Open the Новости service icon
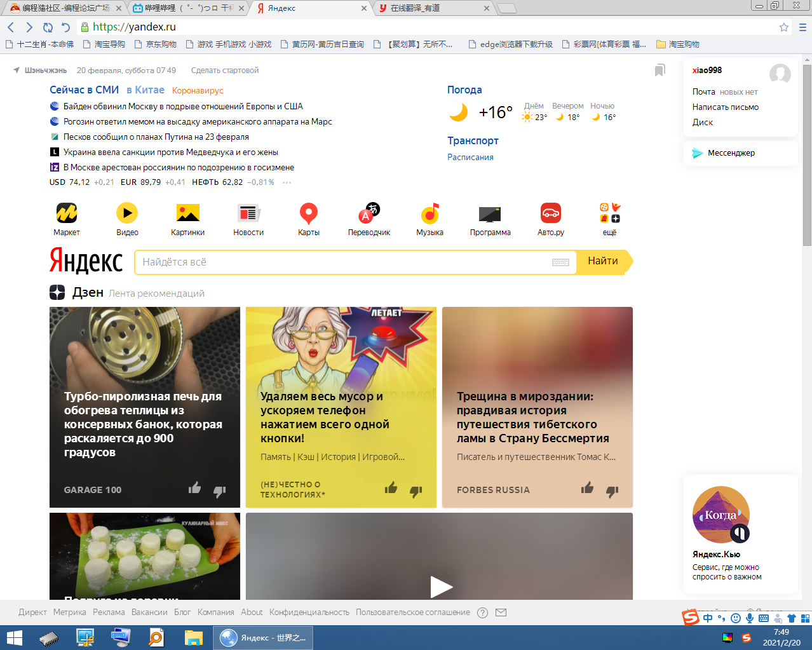 click(x=248, y=213)
